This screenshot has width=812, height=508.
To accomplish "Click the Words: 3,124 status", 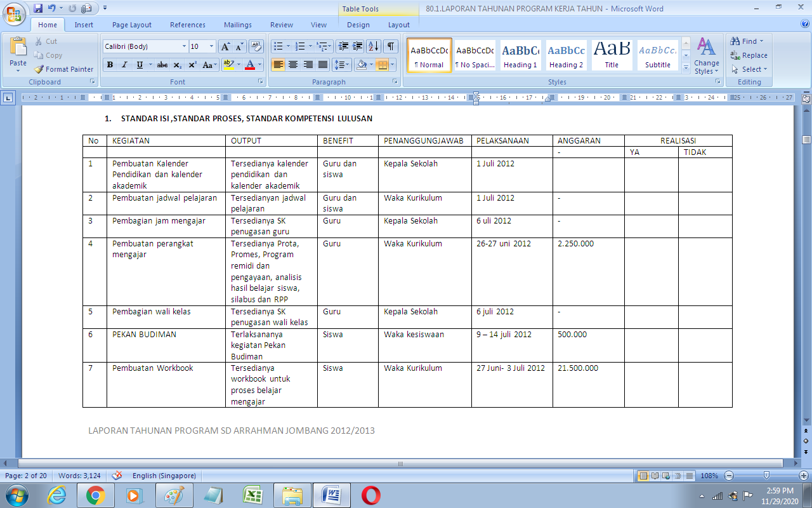I will pos(79,476).
